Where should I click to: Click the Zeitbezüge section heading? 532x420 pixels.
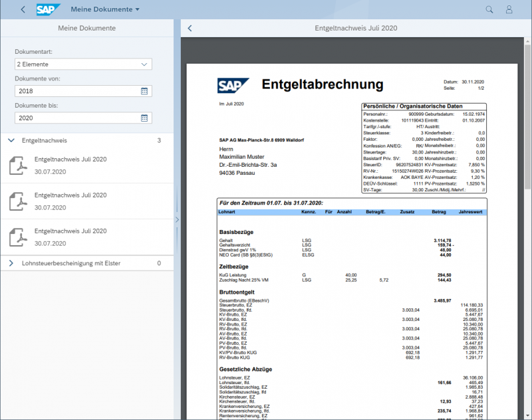point(234,266)
